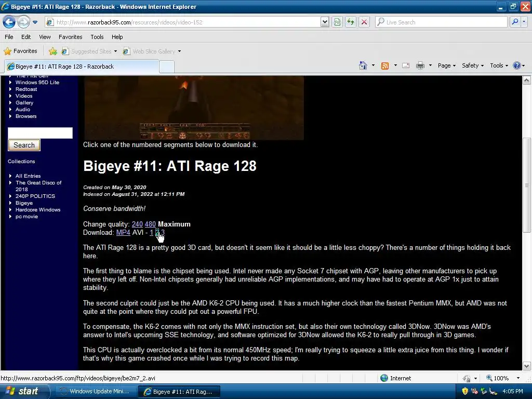Click the address bar URL field
This screenshot has width=532, height=399.
pos(183,22)
